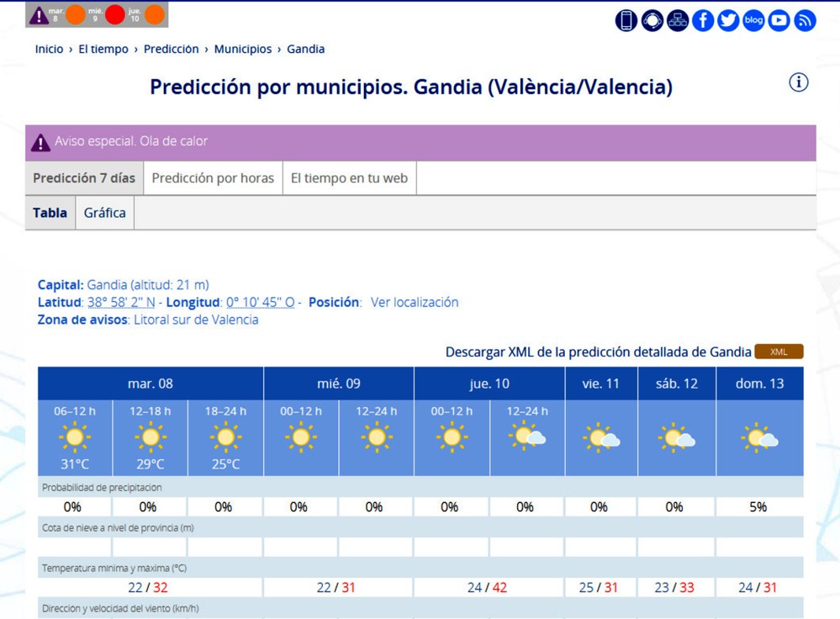The height and width of the screenshot is (619, 840).
Task: Click the 25°C temperature under 18–24 h
Action: (225, 464)
